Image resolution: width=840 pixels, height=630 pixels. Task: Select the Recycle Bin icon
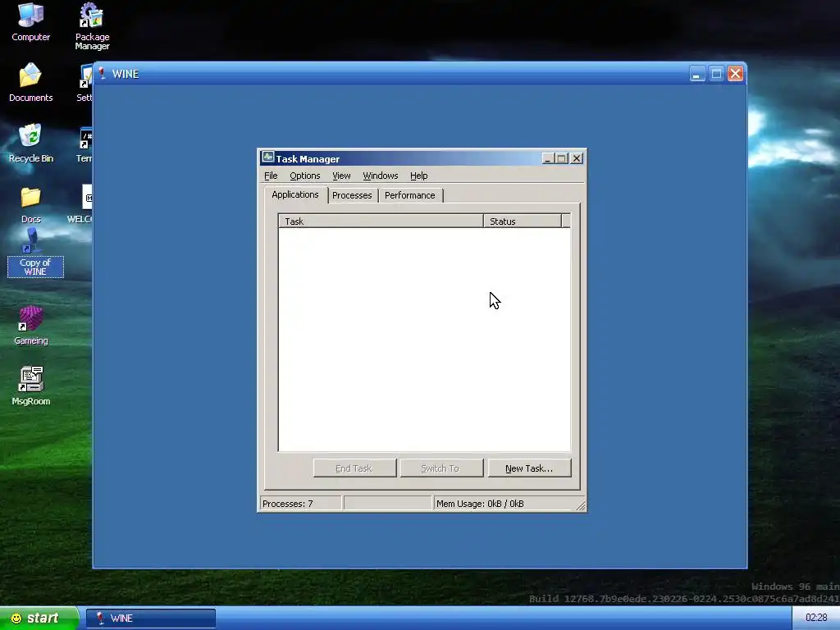click(30, 143)
